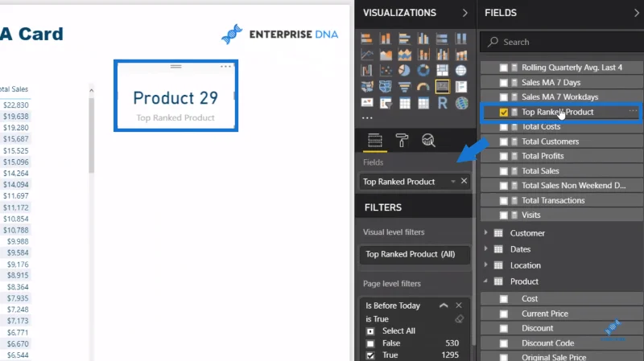Open dropdown for Top Ranked Product field well

453,182
